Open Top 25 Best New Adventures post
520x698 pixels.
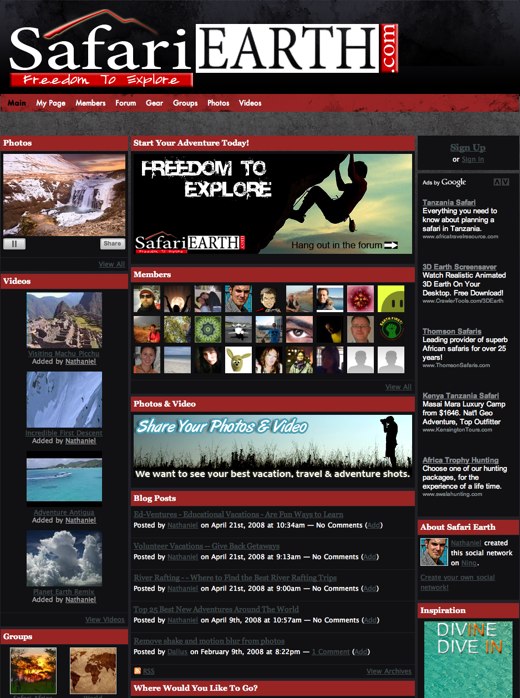coord(216,609)
